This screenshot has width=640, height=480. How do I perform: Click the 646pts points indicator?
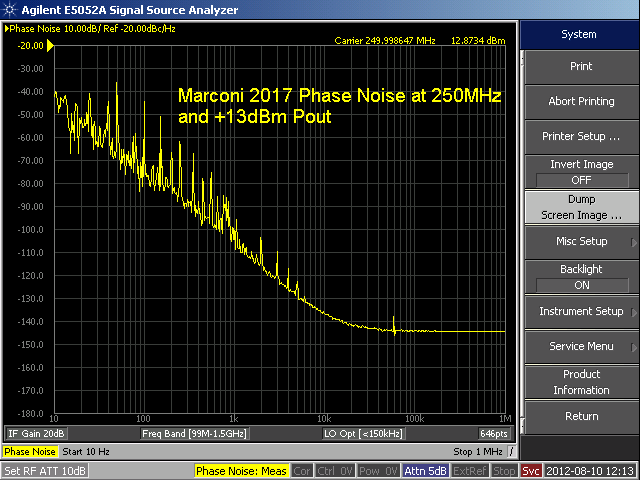[x=494, y=433]
